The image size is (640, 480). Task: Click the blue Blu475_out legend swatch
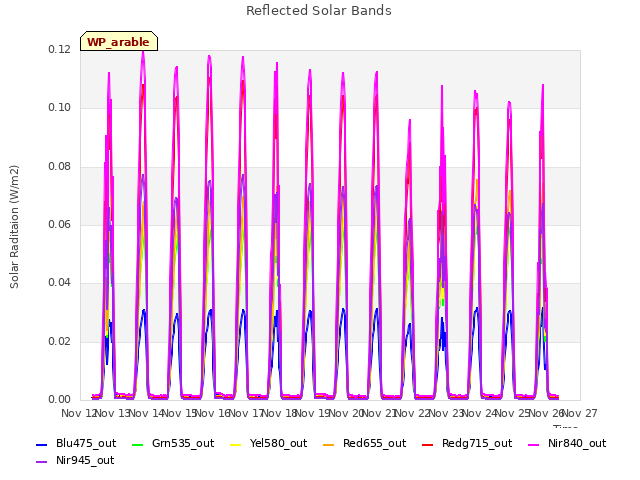pyautogui.click(x=42, y=444)
